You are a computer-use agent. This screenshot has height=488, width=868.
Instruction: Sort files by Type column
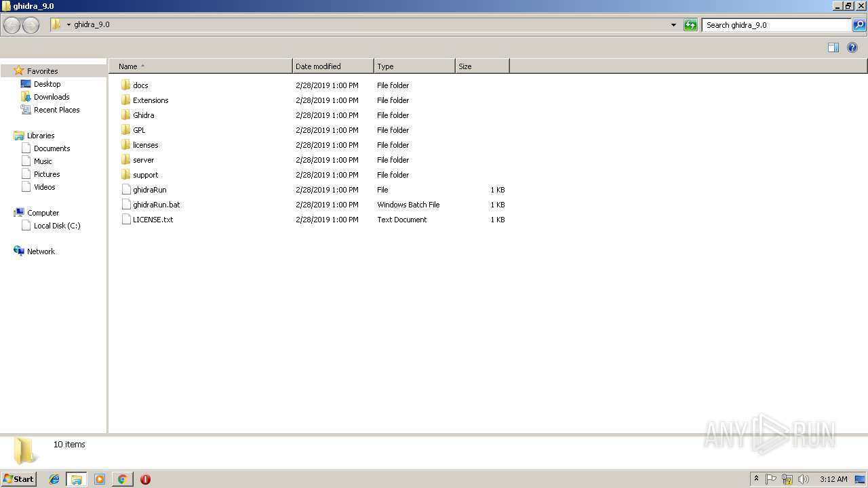414,66
